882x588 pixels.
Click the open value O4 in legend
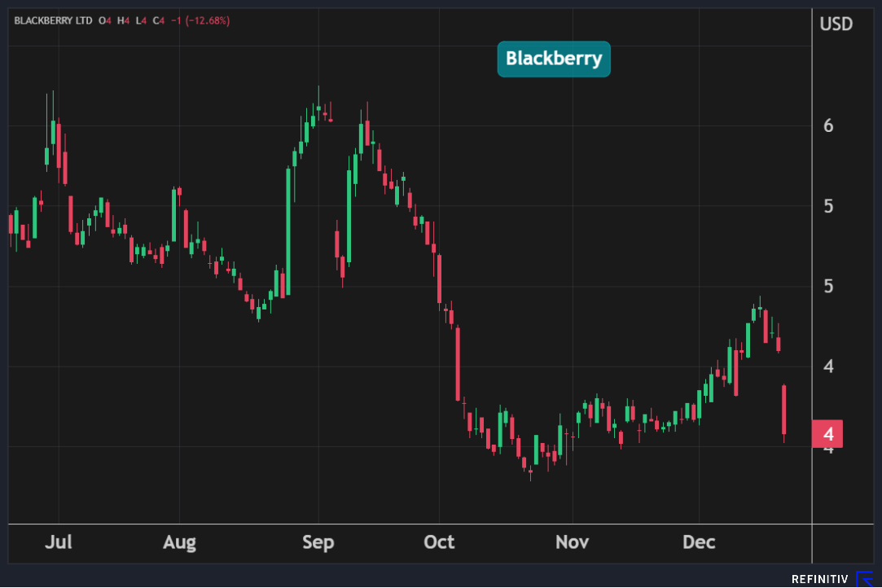(x=104, y=20)
